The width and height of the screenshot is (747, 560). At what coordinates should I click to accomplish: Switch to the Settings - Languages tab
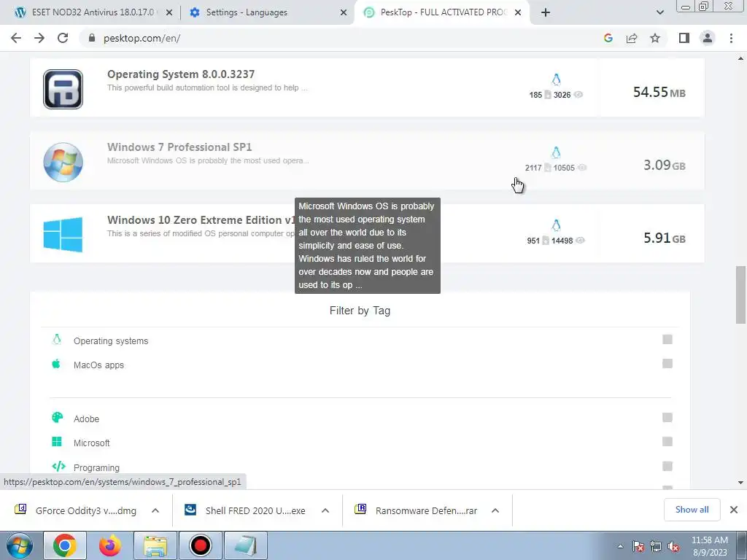[x=267, y=12]
